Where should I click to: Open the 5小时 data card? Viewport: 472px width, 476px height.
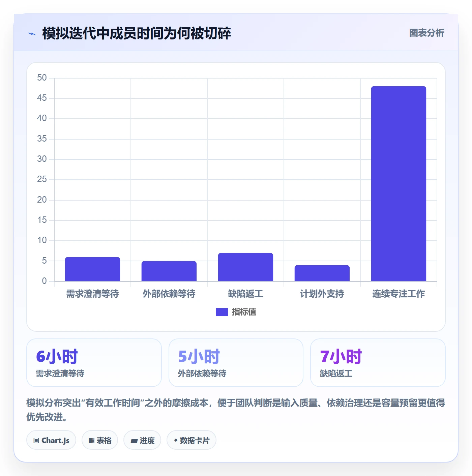(x=236, y=363)
